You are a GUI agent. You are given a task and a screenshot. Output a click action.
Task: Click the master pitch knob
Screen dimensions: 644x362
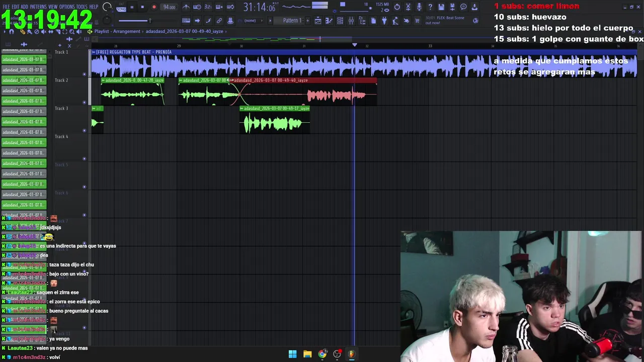107,21
